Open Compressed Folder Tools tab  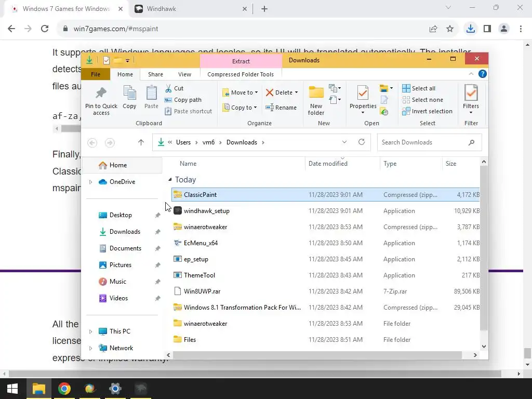[x=241, y=74]
